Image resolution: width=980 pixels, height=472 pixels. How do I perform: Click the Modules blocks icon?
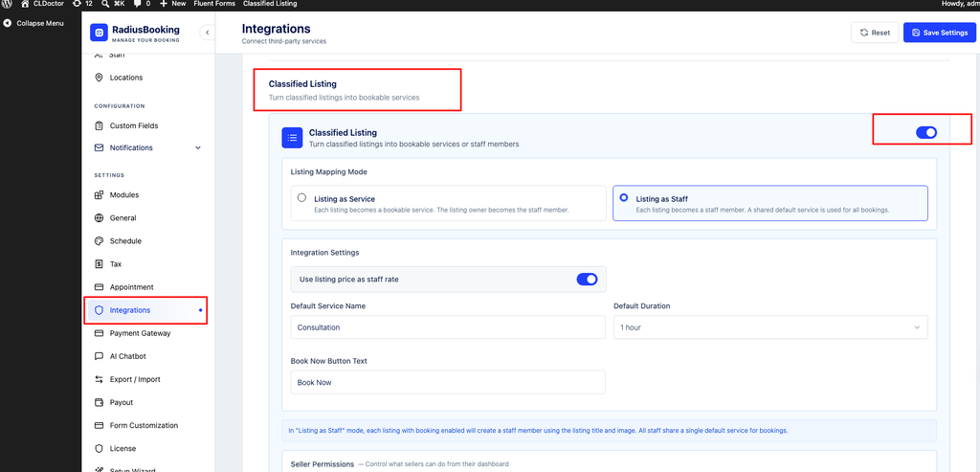pos(99,195)
